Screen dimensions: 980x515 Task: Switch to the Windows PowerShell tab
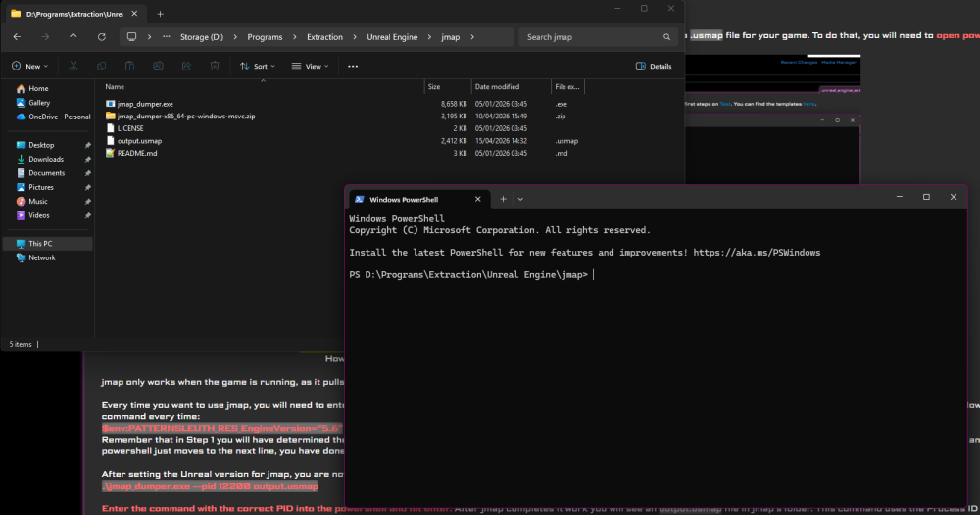(x=411, y=199)
